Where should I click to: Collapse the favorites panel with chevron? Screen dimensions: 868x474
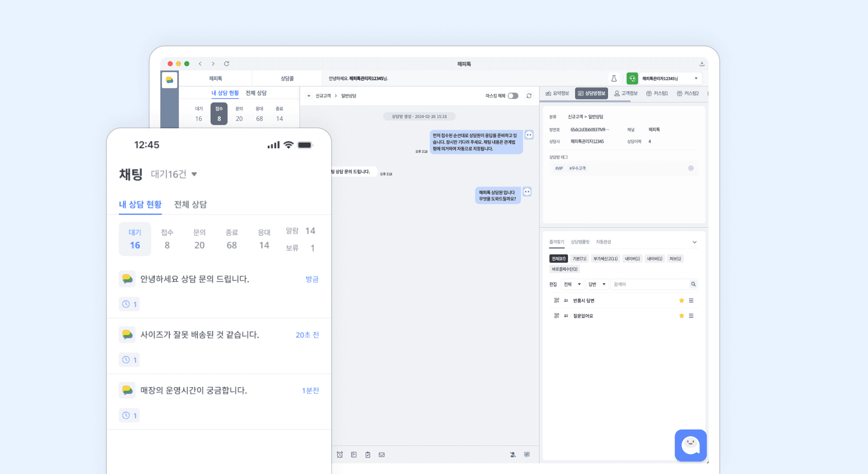coord(694,242)
